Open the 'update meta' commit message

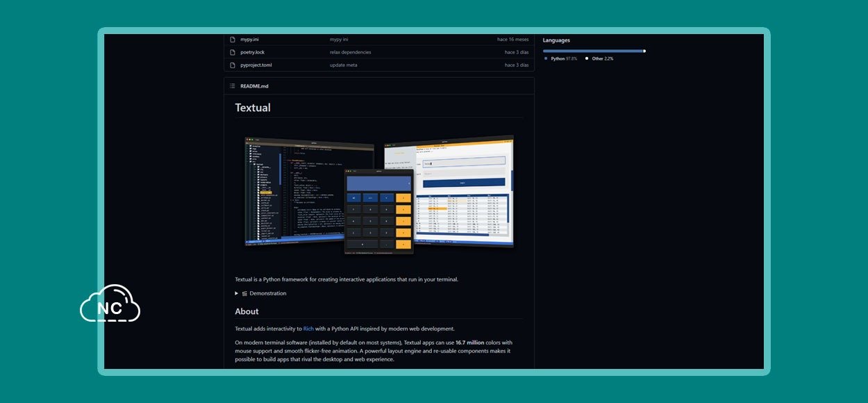(343, 65)
